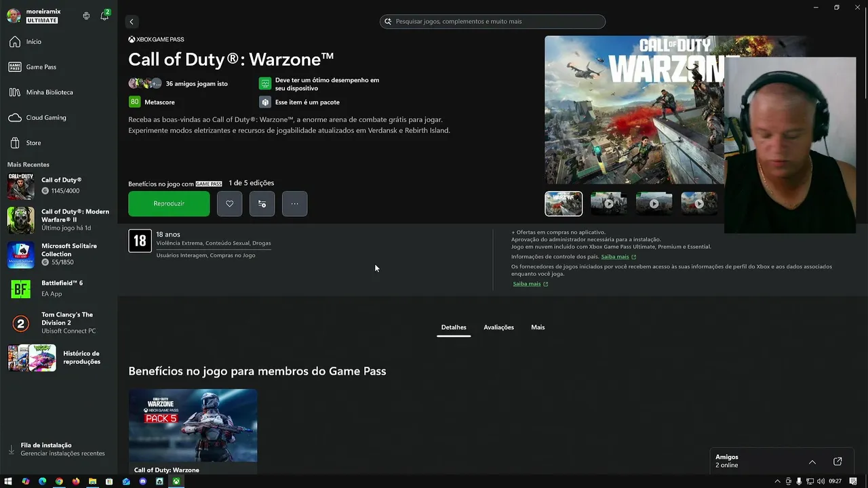This screenshot has width=868, height=488.
Task: Select the first Warzone screenshot thumbnail
Action: tap(564, 203)
